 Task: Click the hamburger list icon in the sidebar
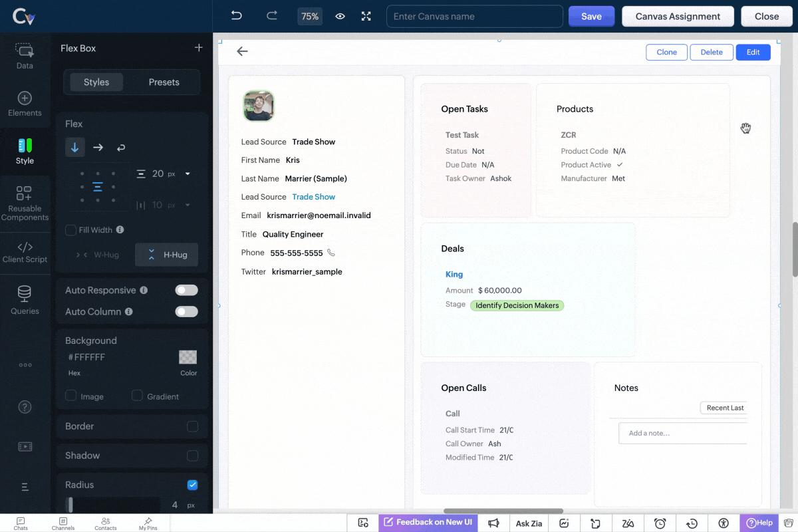click(x=25, y=487)
